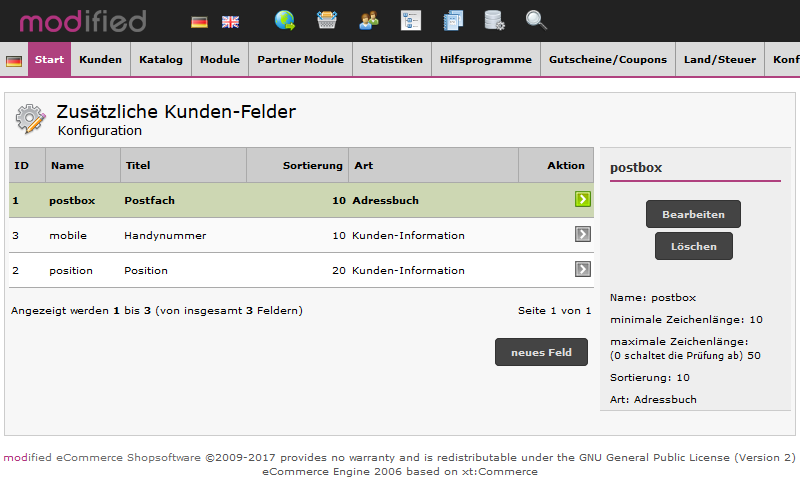
Task: Switch to German language flag in header
Action: pos(199,22)
